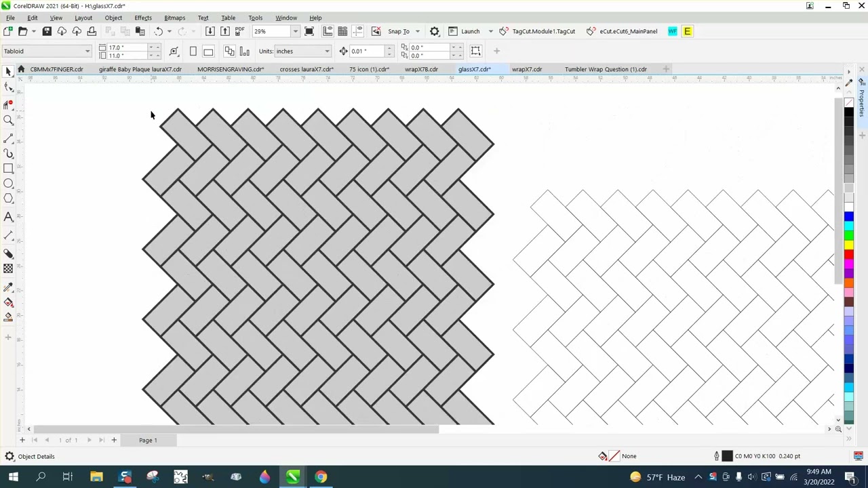Click the page width 17.0 field
Image resolution: width=868 pixels, height=488 pixels.
click(x=126, y=47)
